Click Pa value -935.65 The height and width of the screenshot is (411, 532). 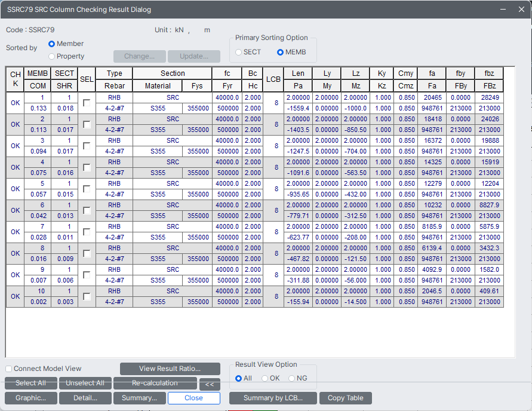298,194
